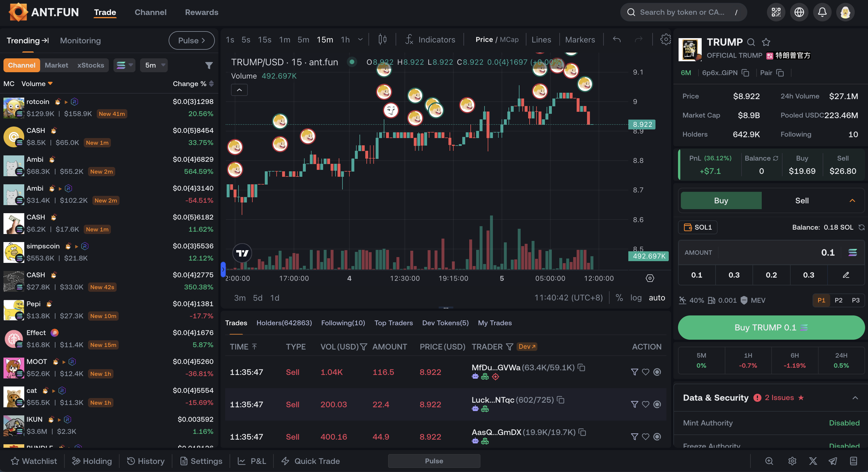Open the Pulse view
868x472 pixels.
point(191,40)
